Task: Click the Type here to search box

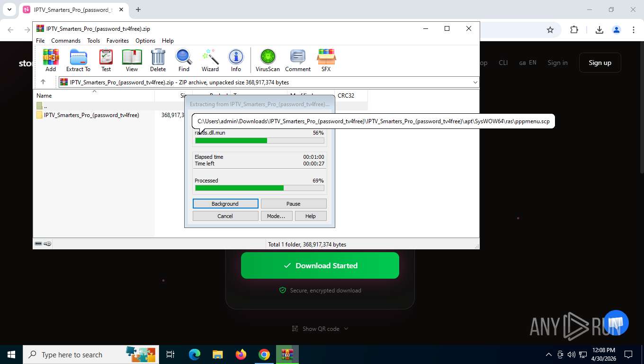Action: tap(90, 355)
